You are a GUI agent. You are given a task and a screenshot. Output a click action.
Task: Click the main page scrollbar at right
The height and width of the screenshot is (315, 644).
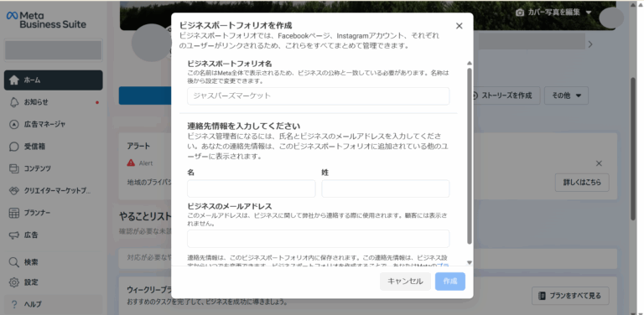point(634,148)
